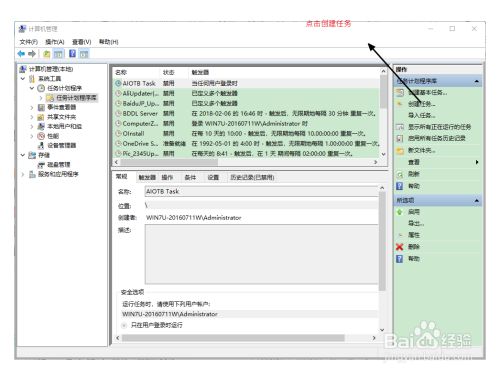Image resolution: width=500 pixels, height=374 pixels.
Task: Switch to the 设置 tab
Action: tap(213, 177)
